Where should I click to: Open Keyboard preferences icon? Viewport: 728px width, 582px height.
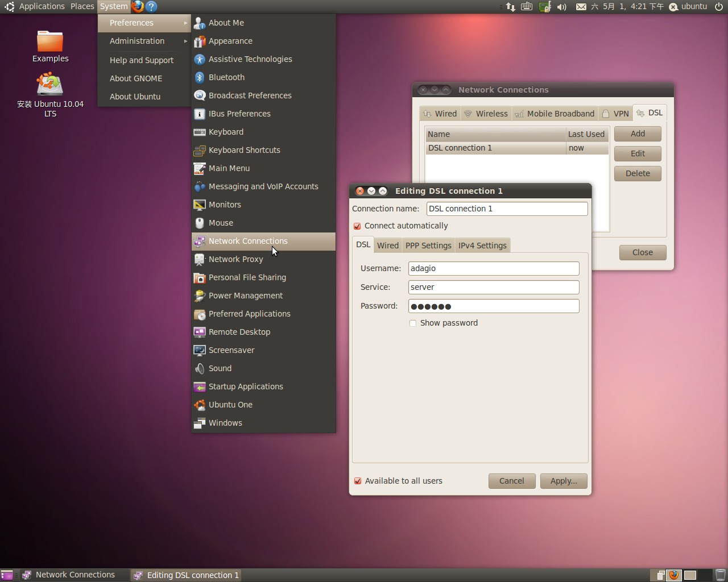[200, 132]
